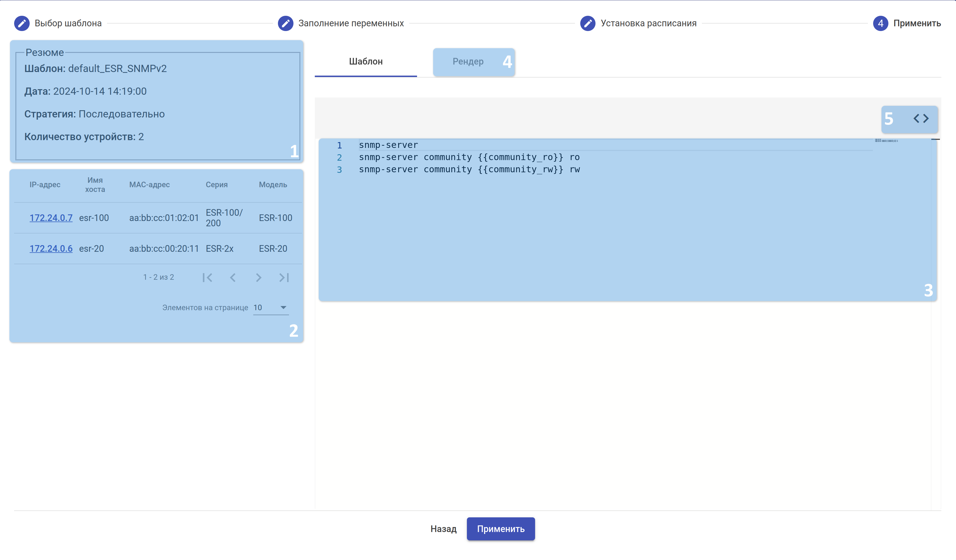Click the IP-адрес column header

pyautogui.click(x=45, y=185)
